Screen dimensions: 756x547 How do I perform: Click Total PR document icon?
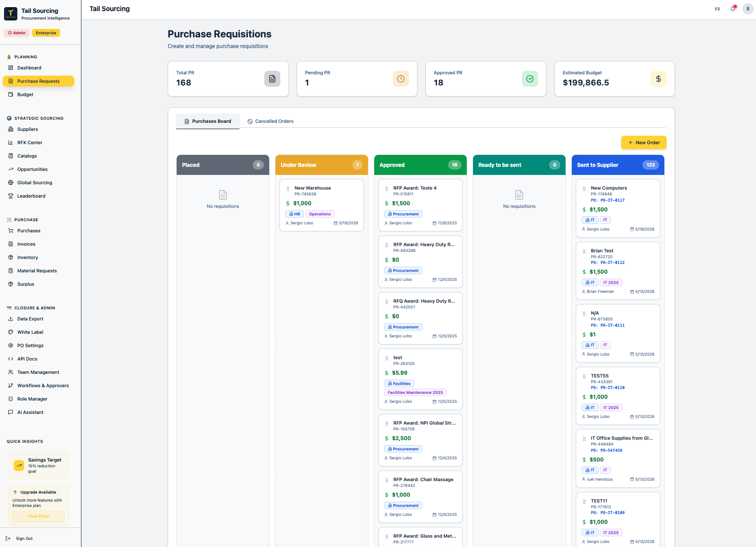click(272, 79)
